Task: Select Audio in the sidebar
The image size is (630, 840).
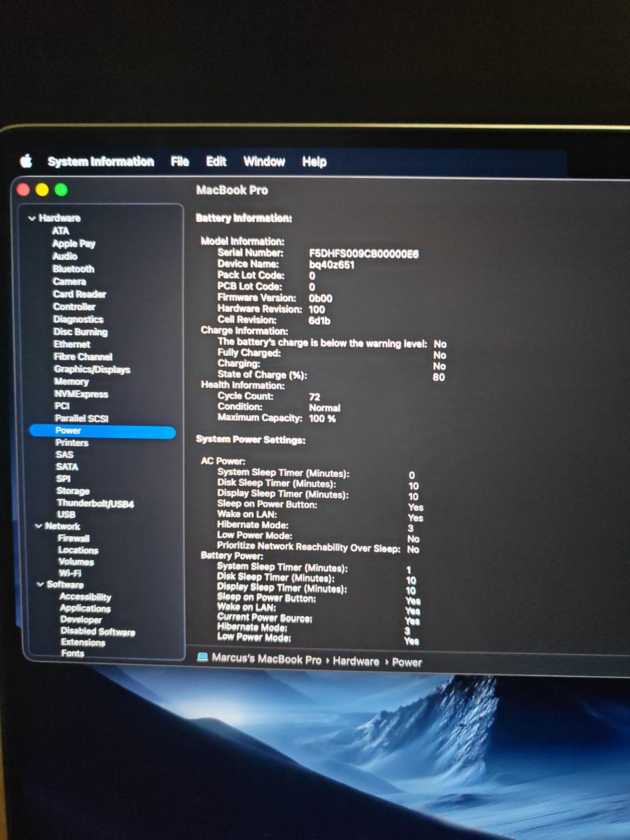Action: [x=65, y=256]
